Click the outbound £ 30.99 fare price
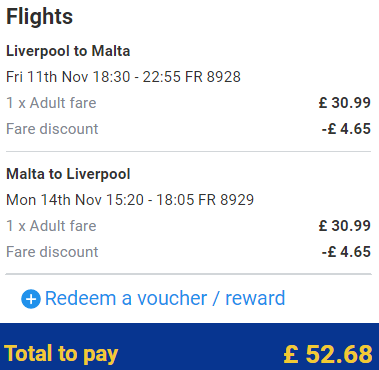This screenshot has width=379, height=370. 345,103
